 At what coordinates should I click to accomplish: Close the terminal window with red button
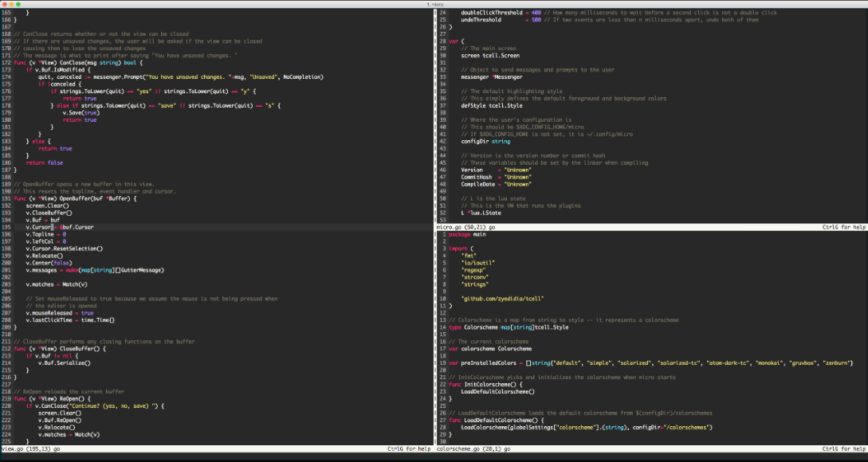click(x=6, y=5)
